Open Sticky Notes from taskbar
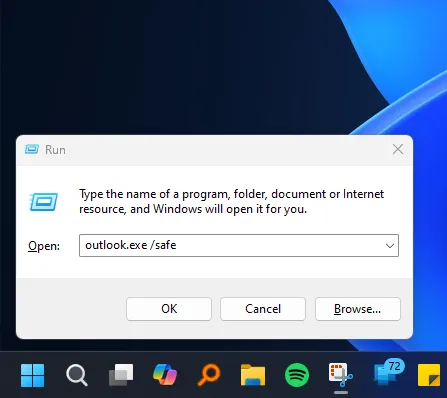Image resolution: width=447 pixels, height=398 pixels. point(429,375)
